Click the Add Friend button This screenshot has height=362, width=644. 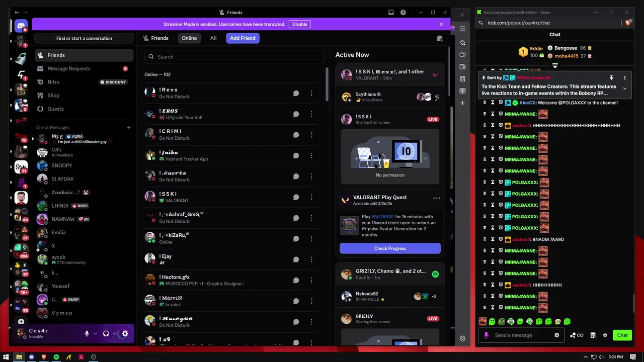point(243,38)
